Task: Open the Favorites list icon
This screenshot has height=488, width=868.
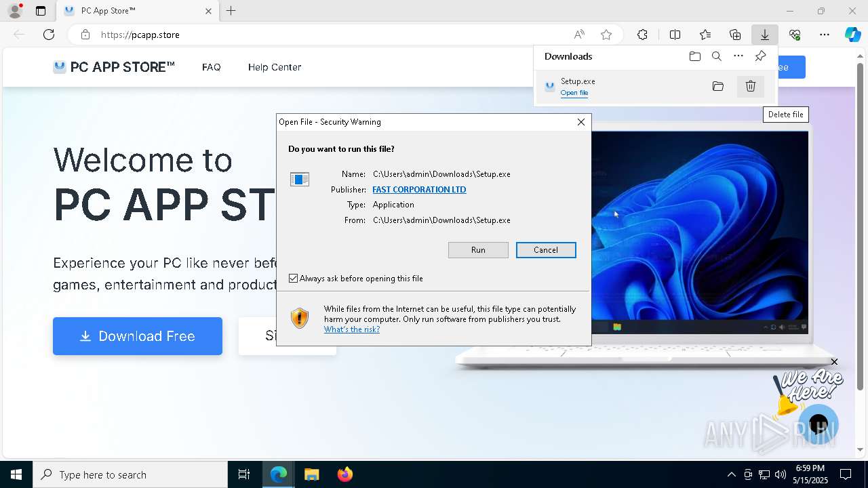Action: click(705, 35)
